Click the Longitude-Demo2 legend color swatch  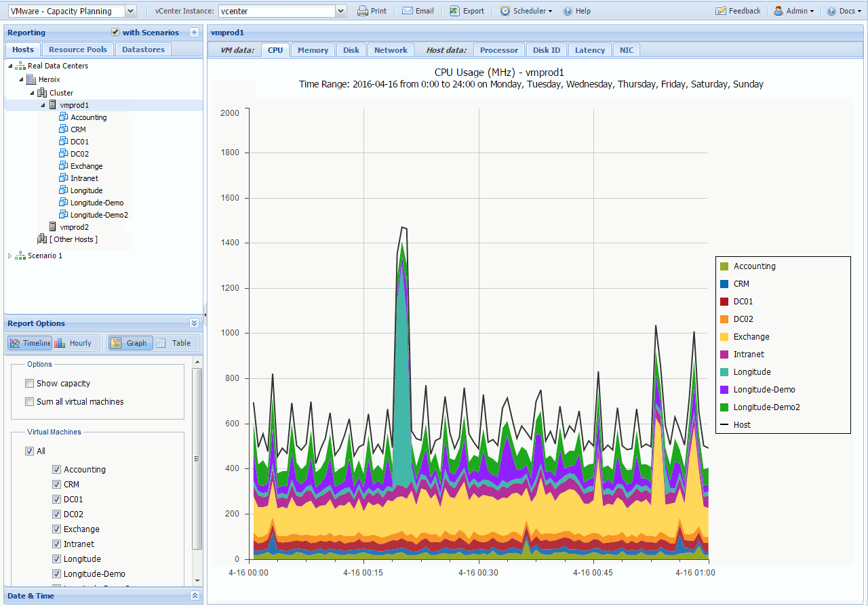click(x=724, y=407)
